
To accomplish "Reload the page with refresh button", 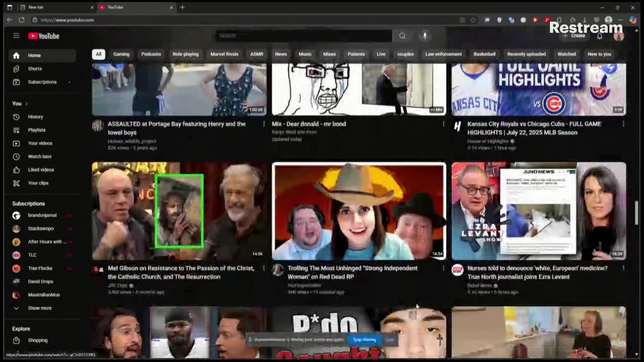I will point(22,20).
